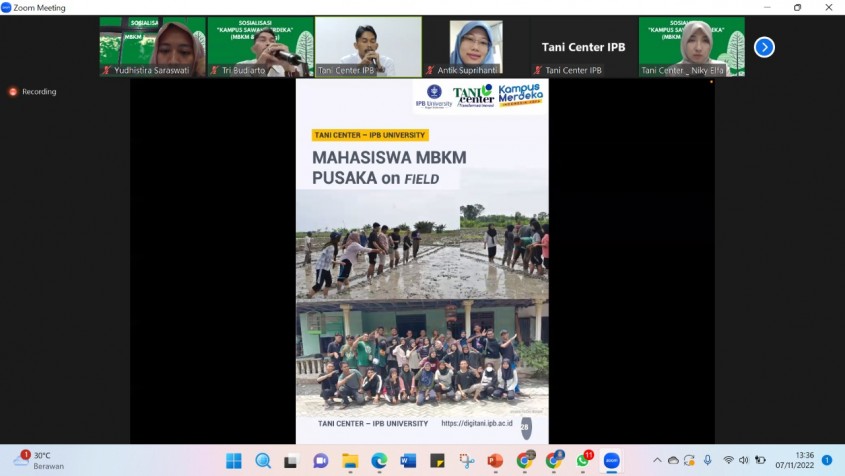Show the next page of participant thumbnails
This screenshot has height=476, width=845.
click(764, 47)
